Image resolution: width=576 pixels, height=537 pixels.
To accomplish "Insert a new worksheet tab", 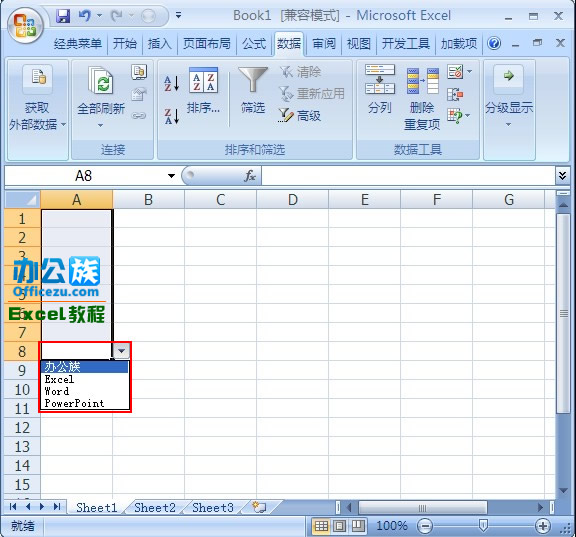I will 259,507.
